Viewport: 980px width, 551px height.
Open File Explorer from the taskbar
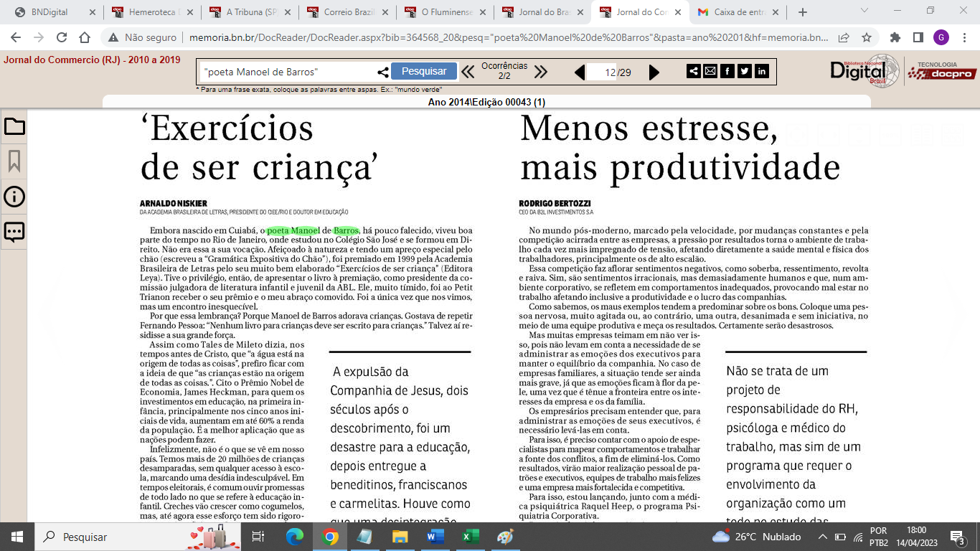point(400,537)
